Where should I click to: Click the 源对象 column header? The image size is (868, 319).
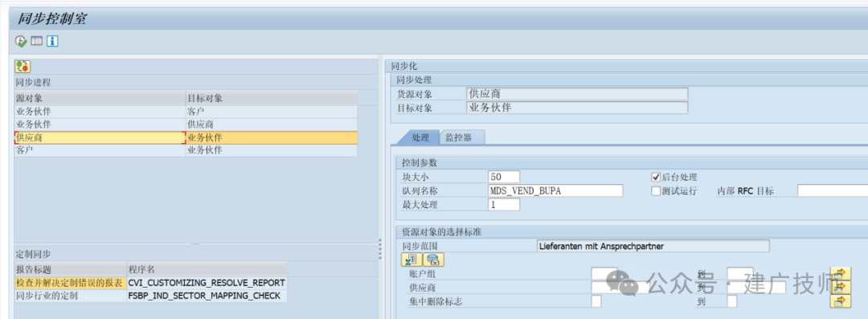pos(100,98)
